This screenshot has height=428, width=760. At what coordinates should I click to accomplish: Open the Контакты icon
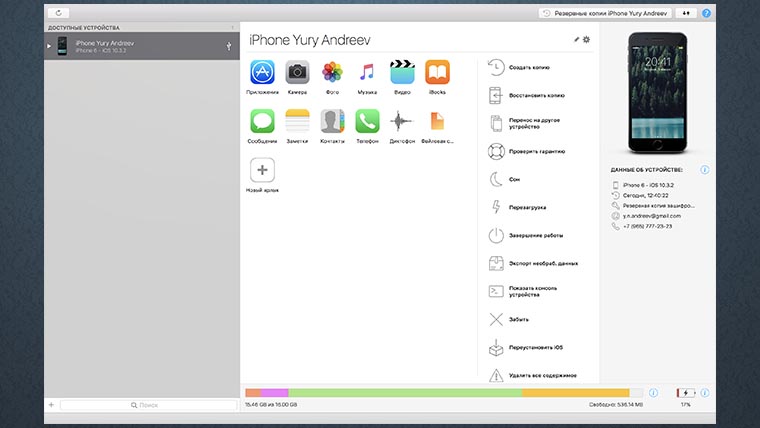[332, 121]
